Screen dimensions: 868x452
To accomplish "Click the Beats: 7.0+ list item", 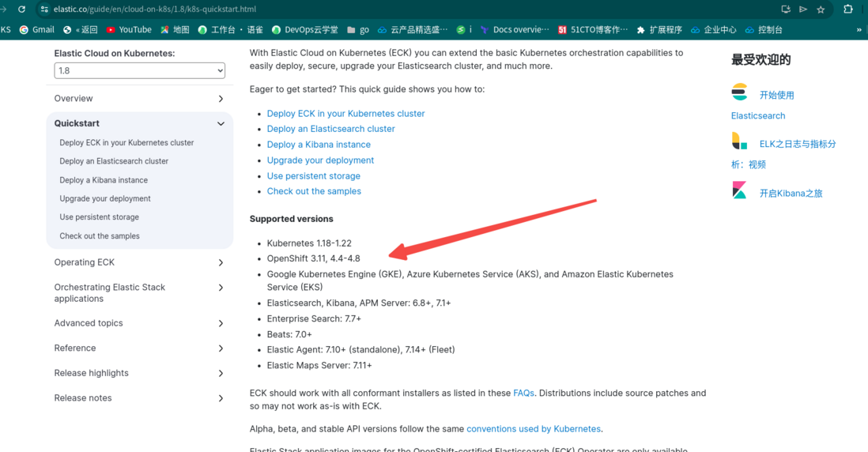I will [x=289, y=335].
